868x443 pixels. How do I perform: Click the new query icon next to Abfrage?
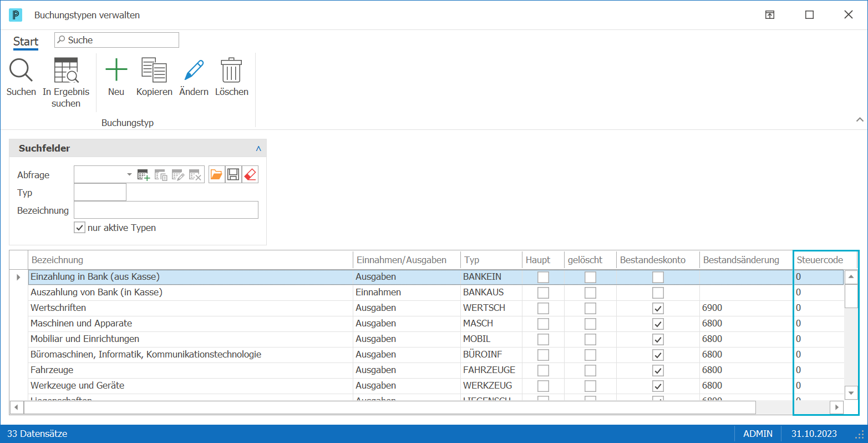point(144,175)
